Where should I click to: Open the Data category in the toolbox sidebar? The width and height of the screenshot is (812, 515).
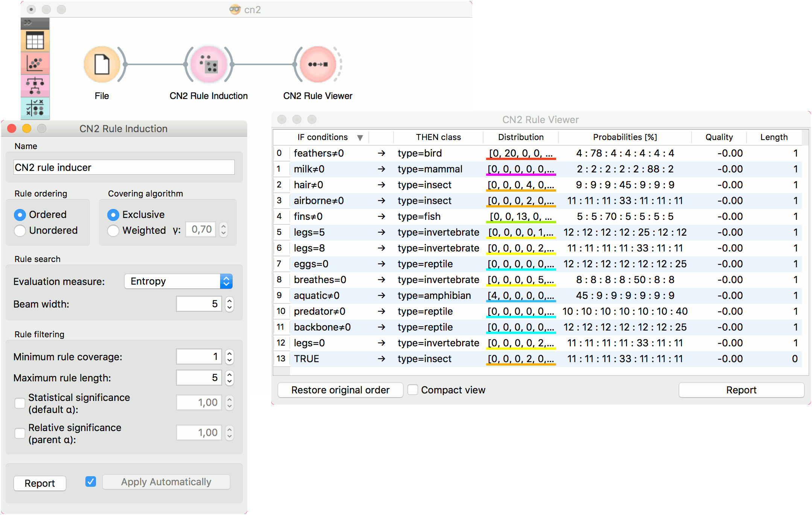coord(35,40)
